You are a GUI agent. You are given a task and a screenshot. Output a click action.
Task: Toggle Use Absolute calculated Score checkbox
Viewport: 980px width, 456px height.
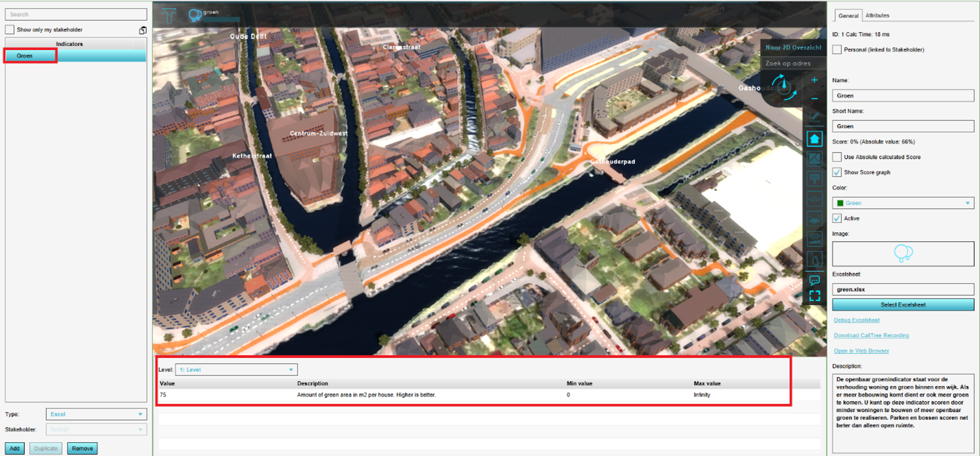[837, 157]
